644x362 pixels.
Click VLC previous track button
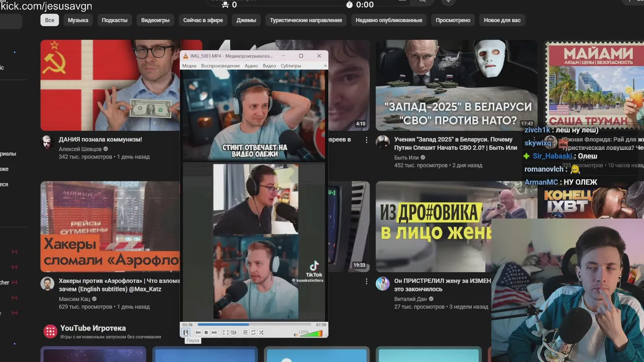pyautogui.click(x=198, y=332)
